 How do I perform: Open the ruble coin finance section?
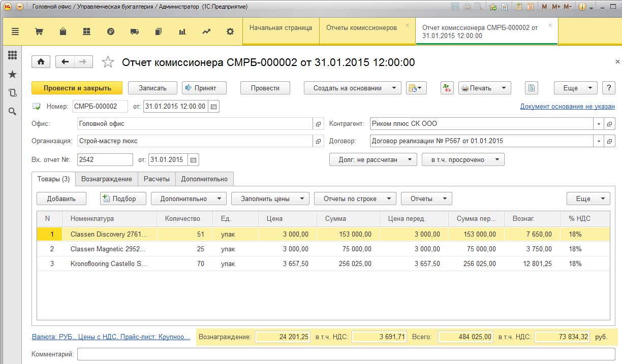point(111,31)
